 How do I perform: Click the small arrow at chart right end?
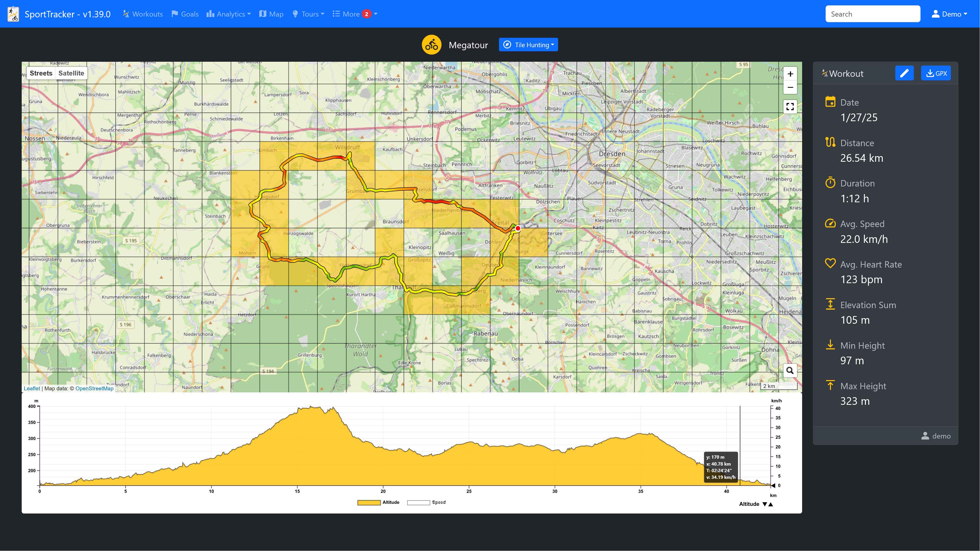pyautogui.click(x=773, y=486)
